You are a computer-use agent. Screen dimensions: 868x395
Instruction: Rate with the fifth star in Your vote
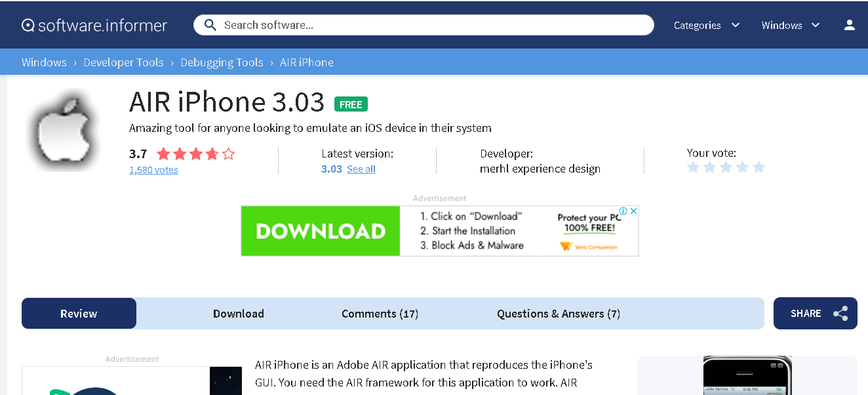click(x=759, y=167)
